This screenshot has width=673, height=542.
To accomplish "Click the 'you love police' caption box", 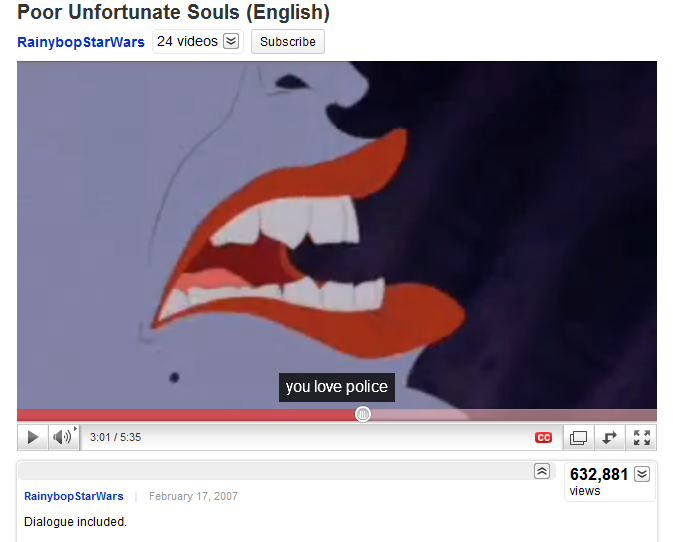I will tap(337, 387).
